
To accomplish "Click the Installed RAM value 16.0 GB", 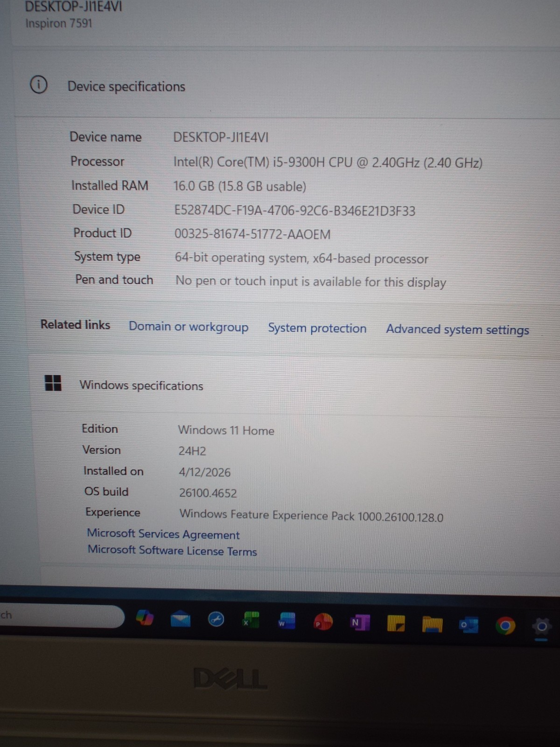I will [x=240, y=186].
